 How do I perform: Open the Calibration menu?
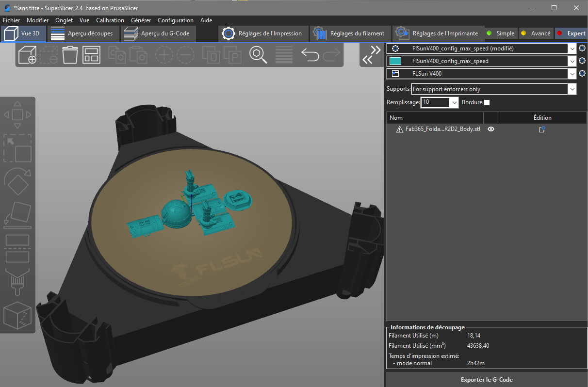[110, 20]
